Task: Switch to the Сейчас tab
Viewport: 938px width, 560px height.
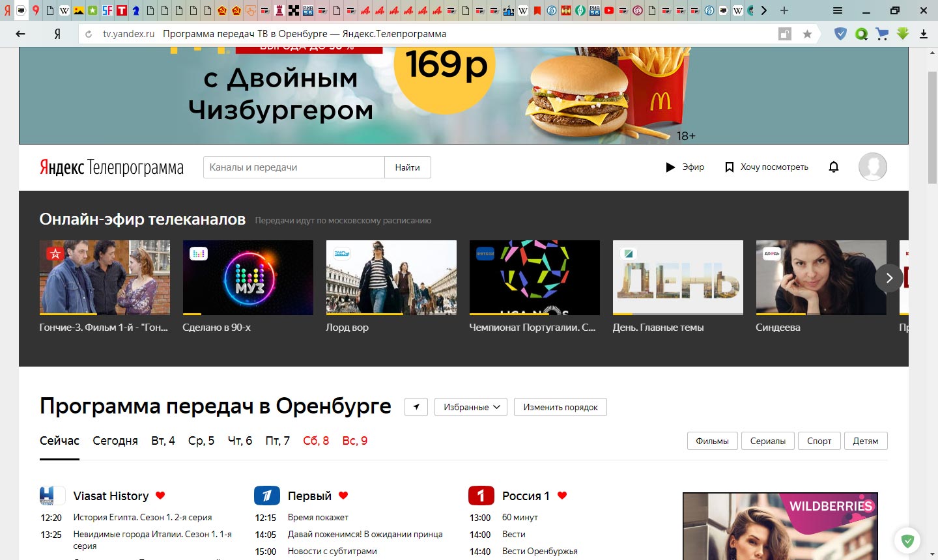Action: pyautogui.click(x=59, y=440)
